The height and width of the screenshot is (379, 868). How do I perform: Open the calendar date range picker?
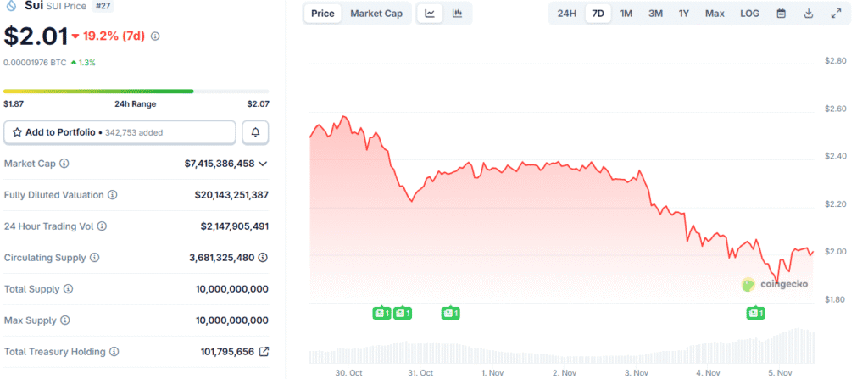[782, 14]
